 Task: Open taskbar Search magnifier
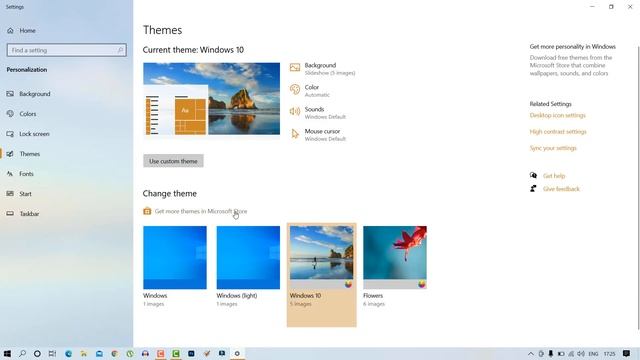click(22, 353)
